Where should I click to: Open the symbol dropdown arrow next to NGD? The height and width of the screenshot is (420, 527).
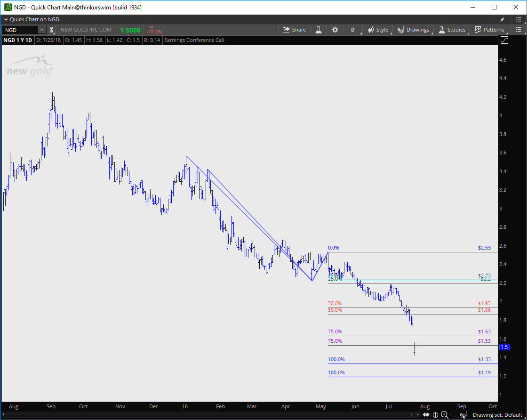pos(42,30)
